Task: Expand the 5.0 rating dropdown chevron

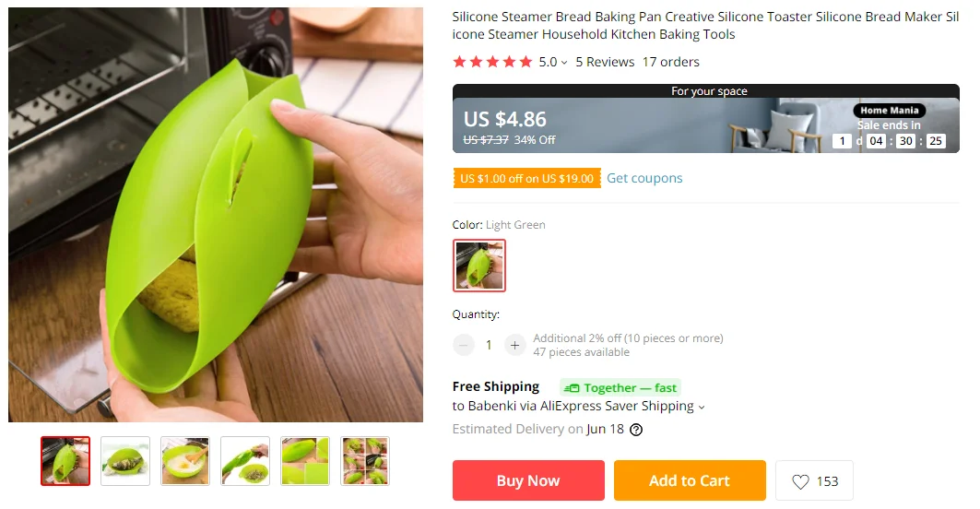Action: coord(564,63)
